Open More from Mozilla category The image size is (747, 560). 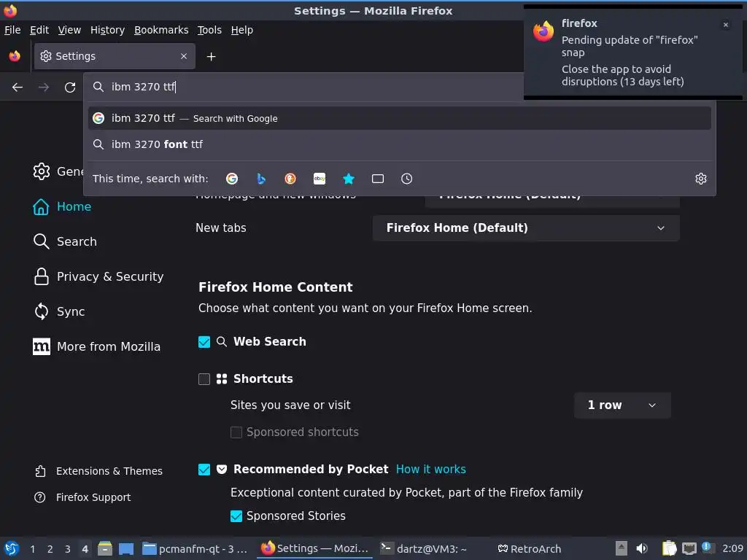click(97, 346)
